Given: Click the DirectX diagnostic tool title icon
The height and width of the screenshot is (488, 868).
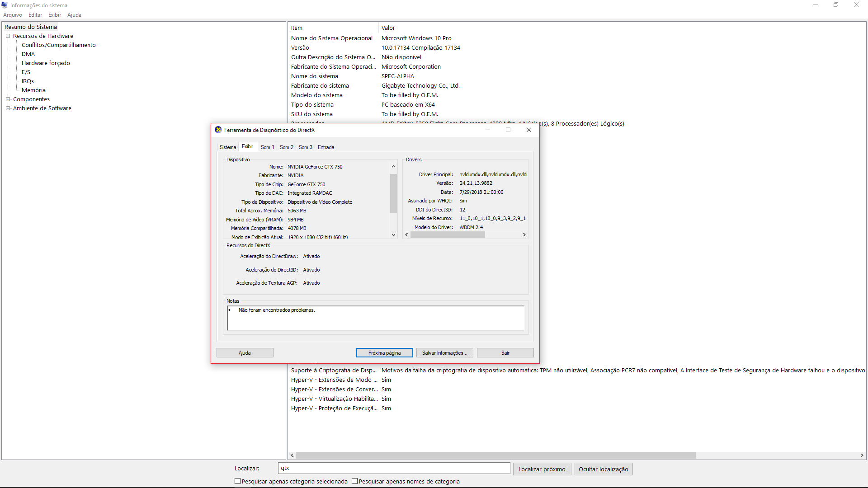Looking at the screenshot, I should [218, 130].
